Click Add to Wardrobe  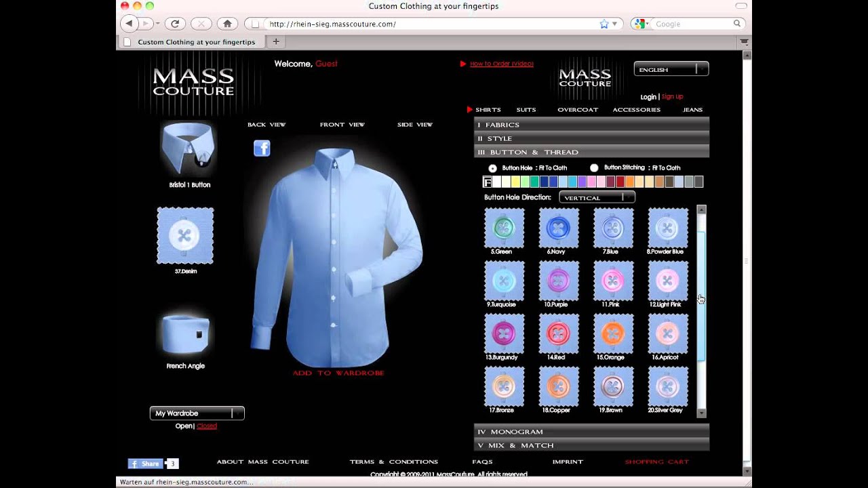(x=338, y=373)
